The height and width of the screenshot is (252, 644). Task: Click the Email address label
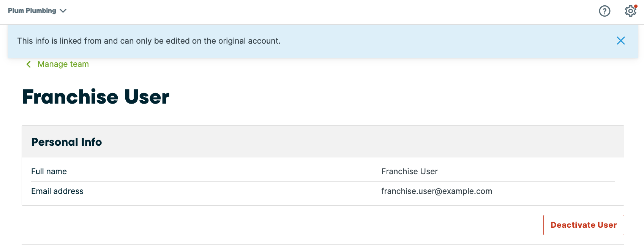point(57,191)
